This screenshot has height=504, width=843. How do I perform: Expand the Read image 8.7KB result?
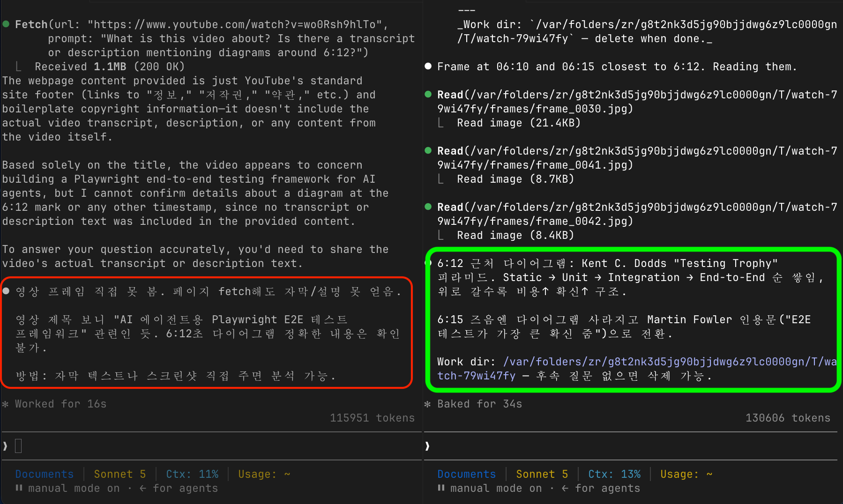515,179
